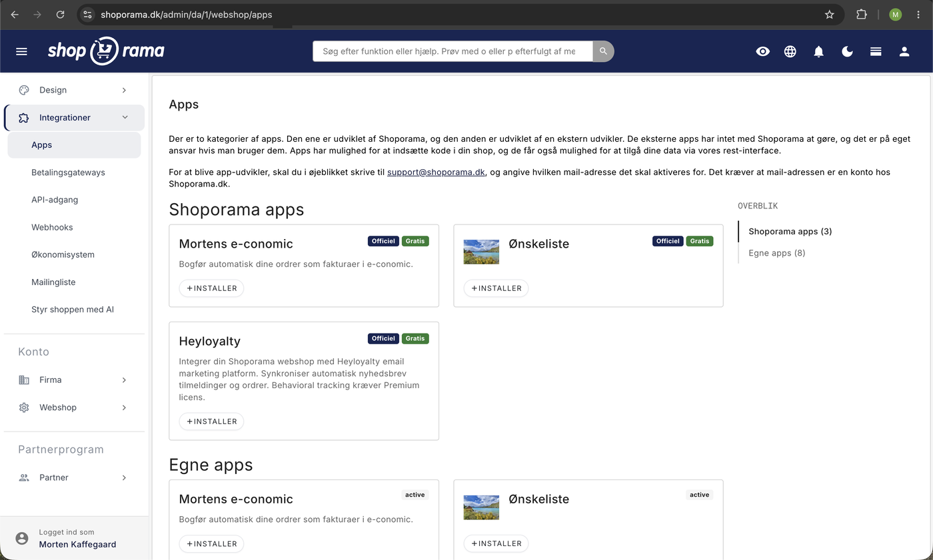Screen dimensions: 933x560
Task: Click the OVERBLIK label
Action: [x=758, y=206]
